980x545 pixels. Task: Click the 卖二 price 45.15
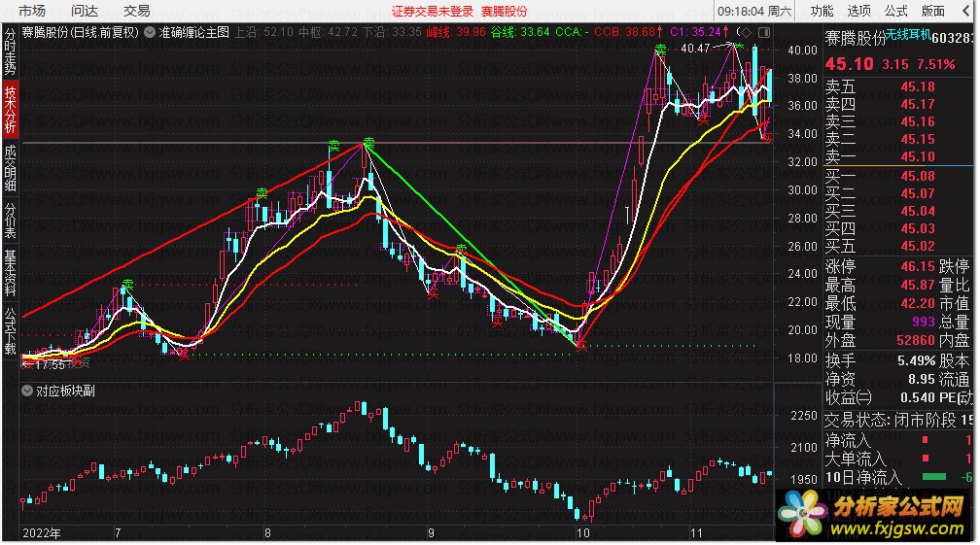(918, 139)
